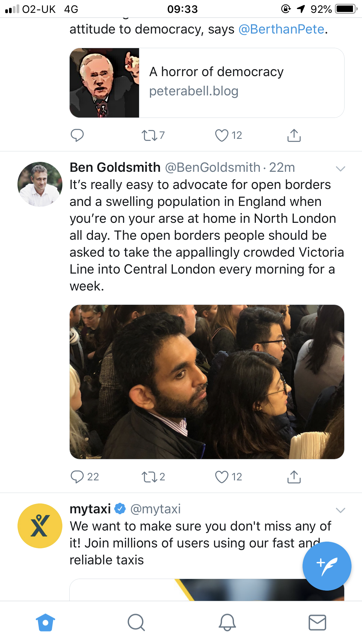Image resolution: width=362 pixels, height=644 pixels.
Task: Open the Messages envelope tab
Action: (x=317, y=622)
